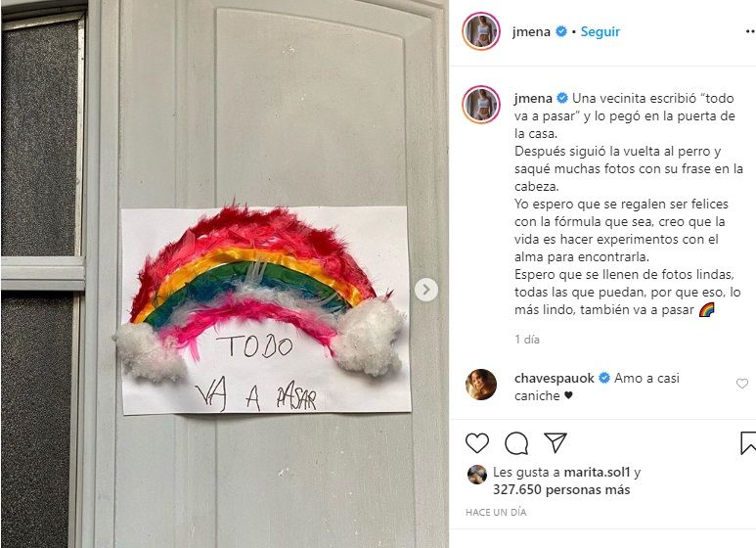Open jmena's header profile picture
The height and width of the screenshot is (548, 756).
(481, 31)
